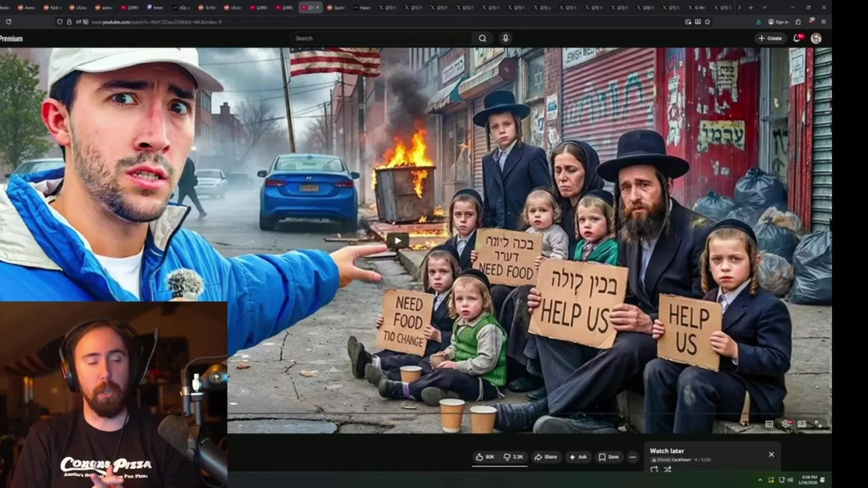Open video settings gear
This screenshot has width=868, height=488.
pyautogui.click(x=785, y=424)
